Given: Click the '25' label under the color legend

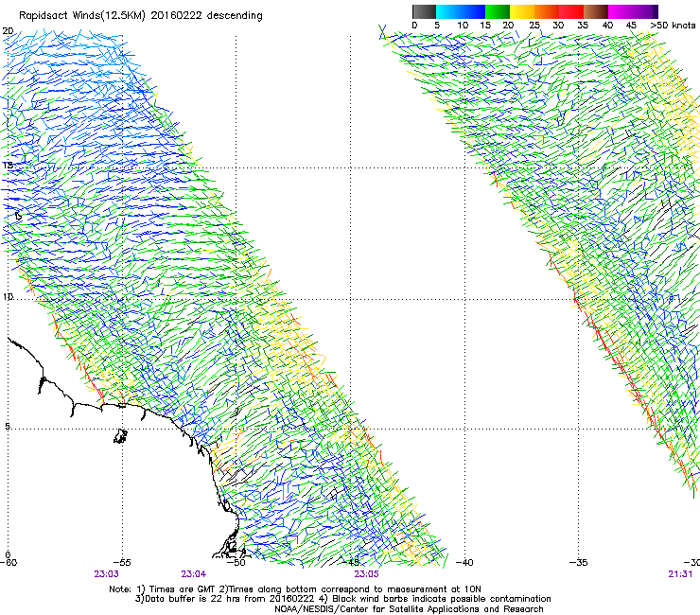Looking at the screenshot, I should 534,25.
